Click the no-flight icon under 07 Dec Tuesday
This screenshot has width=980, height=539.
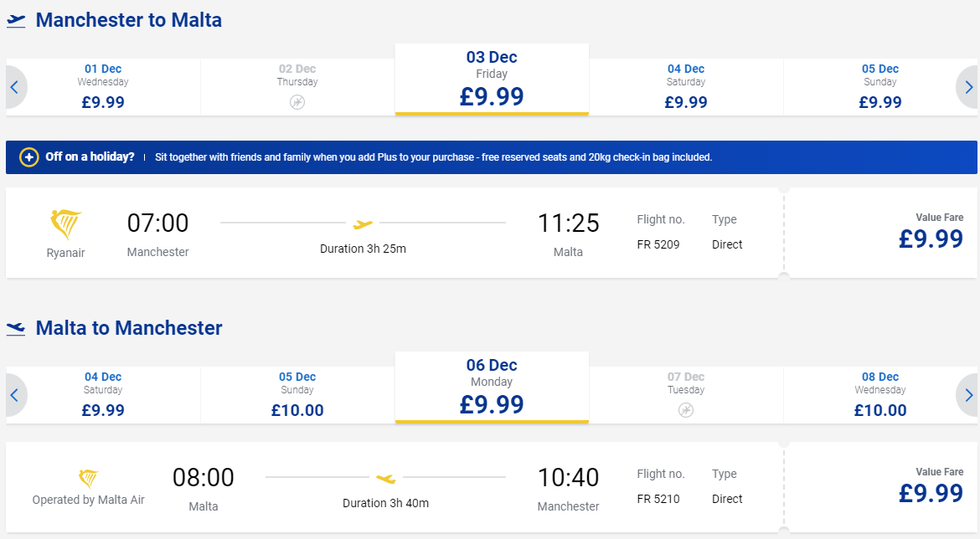(x=686, y=410)
